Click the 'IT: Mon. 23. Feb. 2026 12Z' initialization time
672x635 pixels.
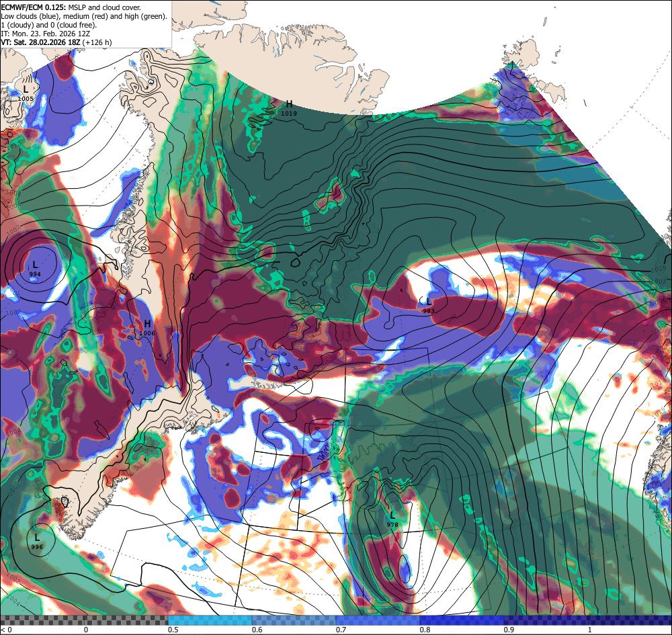coord(46,34)
